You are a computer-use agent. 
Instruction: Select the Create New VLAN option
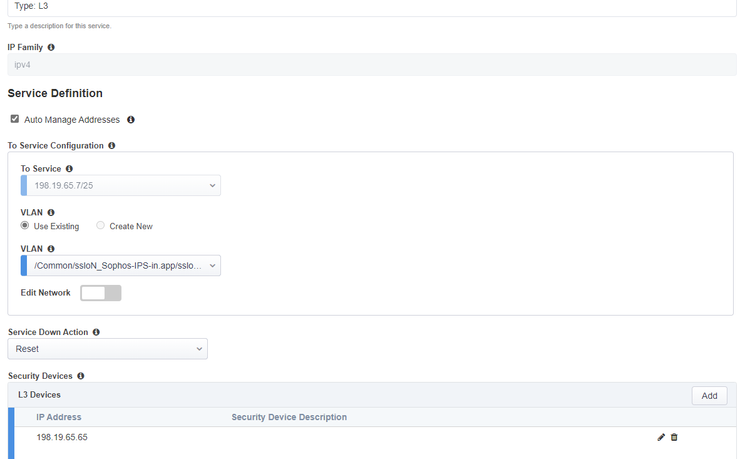click(x=101, y=226)
